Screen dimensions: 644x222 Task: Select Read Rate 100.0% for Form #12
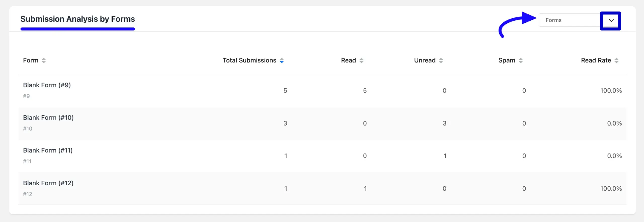click(611, 189)
